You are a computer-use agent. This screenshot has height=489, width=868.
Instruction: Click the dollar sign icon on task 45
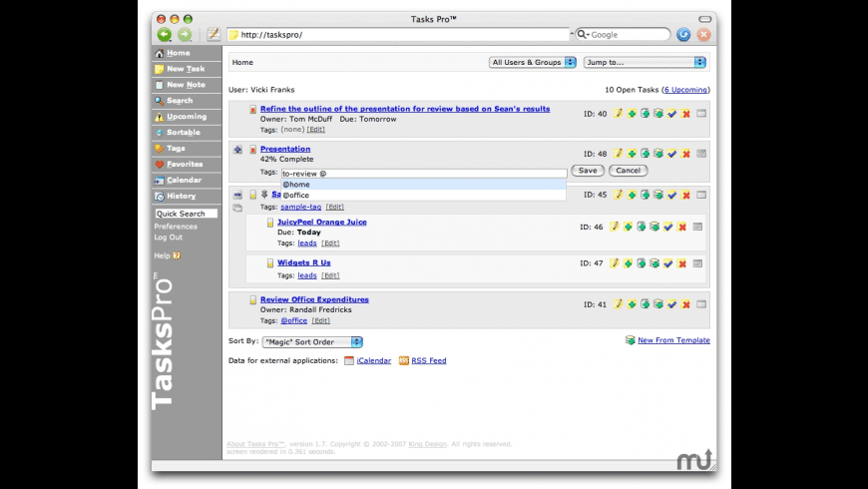point(264,195)
